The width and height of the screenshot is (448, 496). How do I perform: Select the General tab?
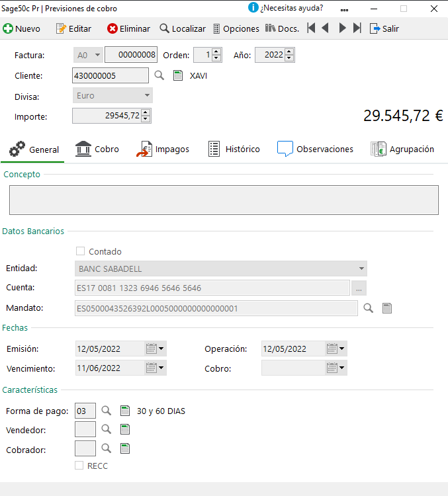[34, 149]
